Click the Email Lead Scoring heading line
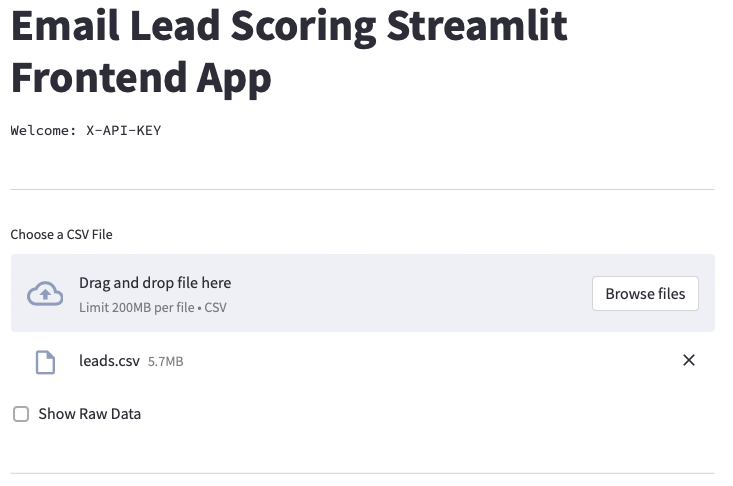The height and width of the screenshot is (486, 733). [289, 26]
